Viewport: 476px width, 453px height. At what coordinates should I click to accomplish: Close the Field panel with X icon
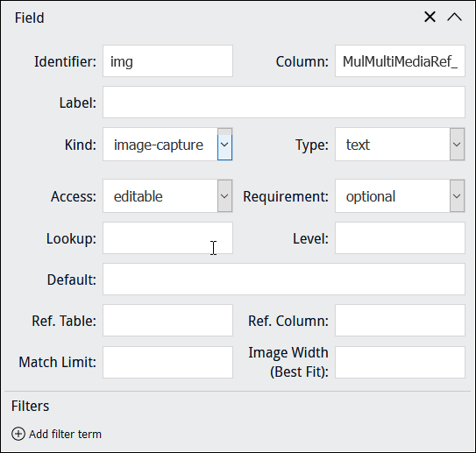click(430, 17)
